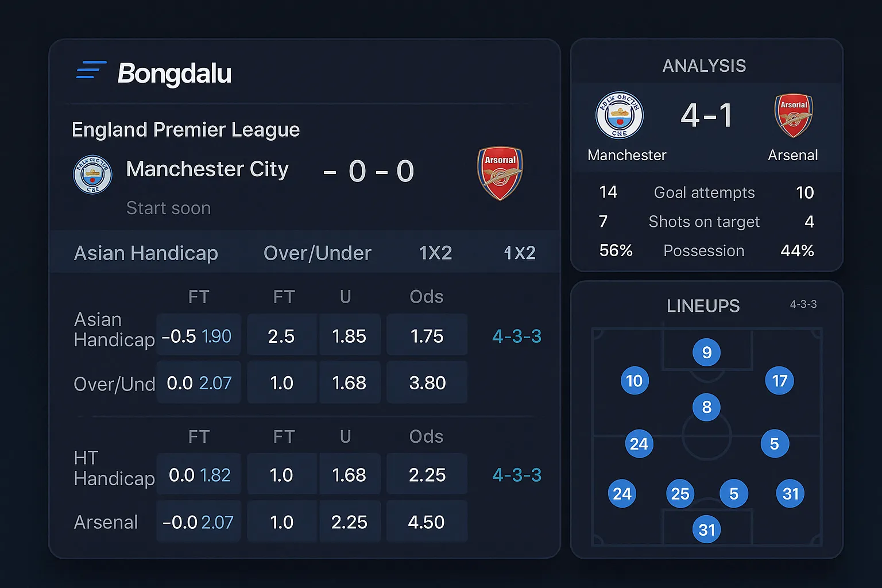Select player number 9 in lineup
Viewport: 882px width, 588px height.
707,352
